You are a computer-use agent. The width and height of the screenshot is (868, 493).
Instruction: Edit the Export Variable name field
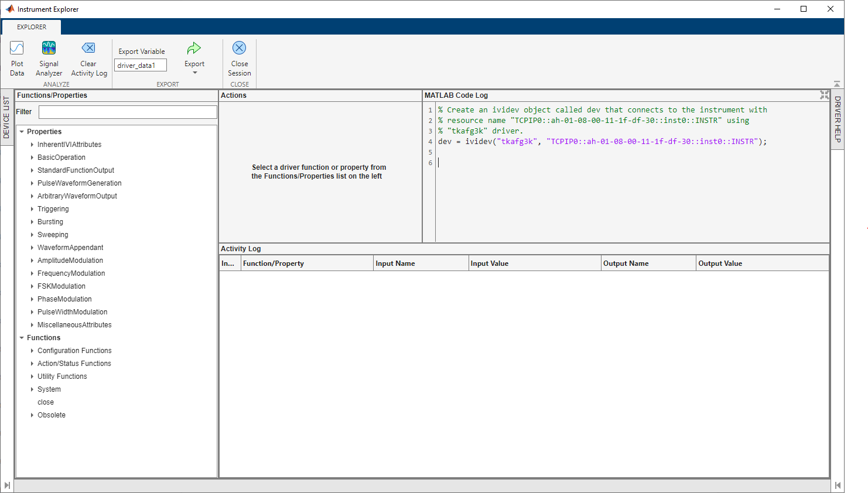(141, 66)
